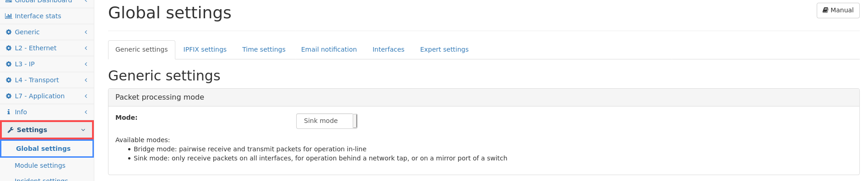868x181 pixels.
Task: Collapse the Settings section chevron
Action: click(83, 130)
